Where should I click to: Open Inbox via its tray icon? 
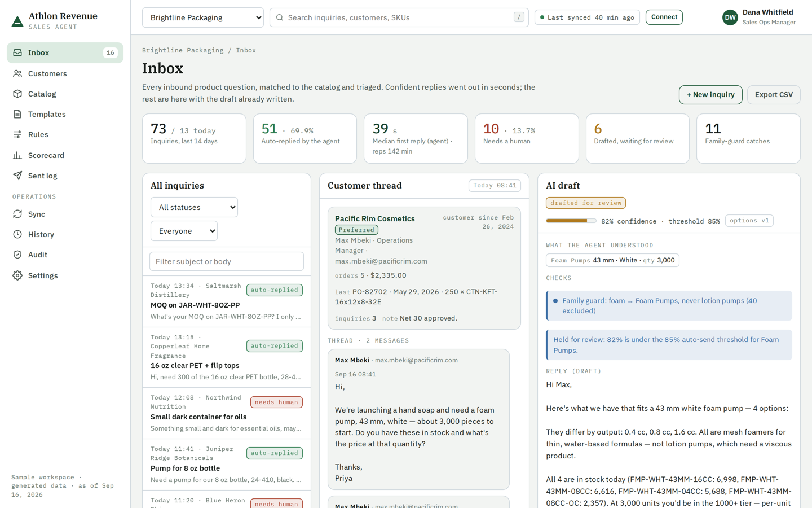17,52
